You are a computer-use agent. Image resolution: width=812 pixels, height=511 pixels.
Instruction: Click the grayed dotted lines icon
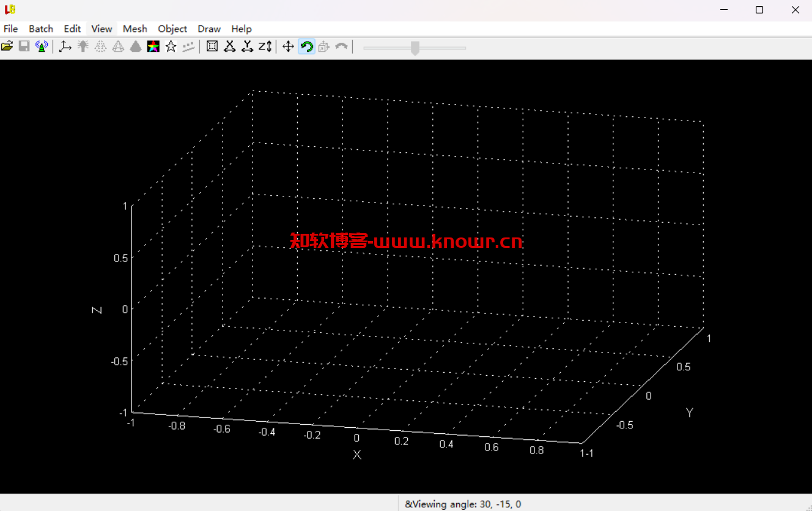[189, 47]
